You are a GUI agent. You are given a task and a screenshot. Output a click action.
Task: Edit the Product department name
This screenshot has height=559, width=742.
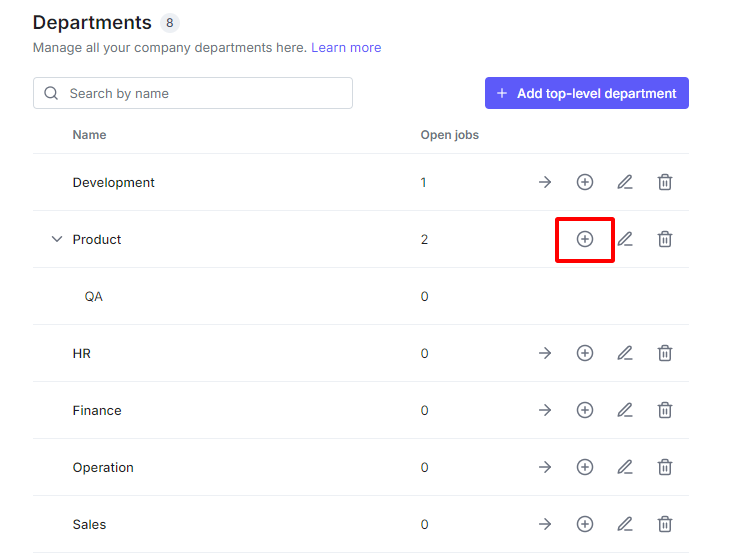625,239
